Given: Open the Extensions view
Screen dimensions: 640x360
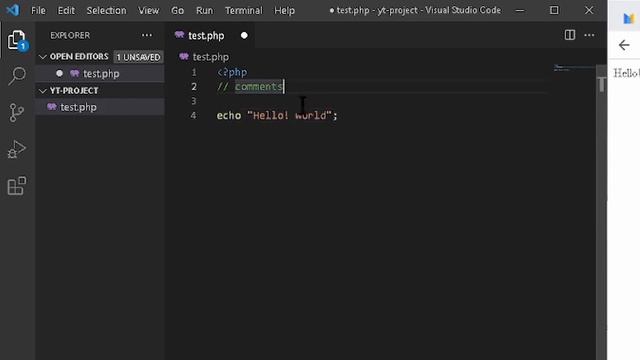Looking at the screenshot, I should [x=17, y=186].
